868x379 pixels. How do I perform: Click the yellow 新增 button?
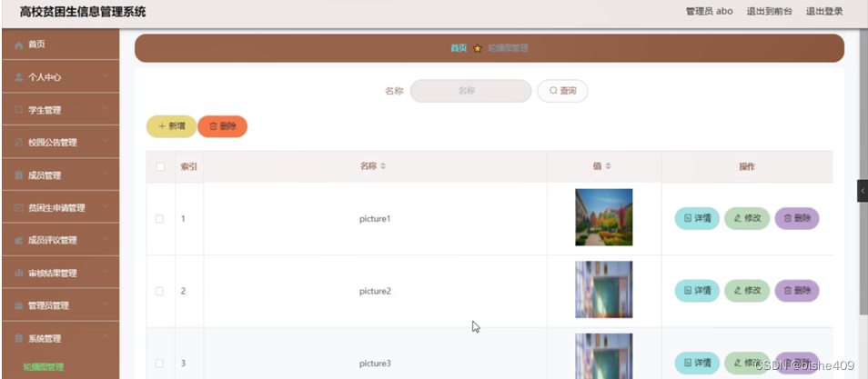171,126
